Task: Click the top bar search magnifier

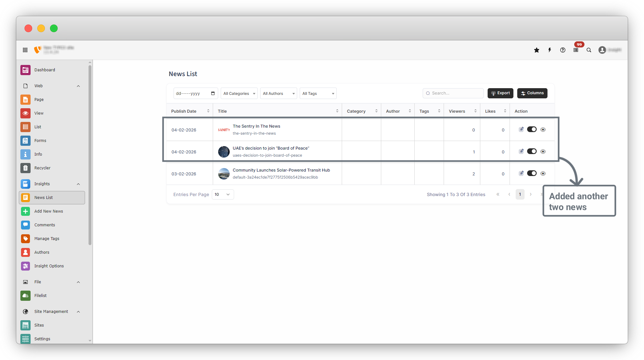Action: pyautogui.click(x=589, y=50)
